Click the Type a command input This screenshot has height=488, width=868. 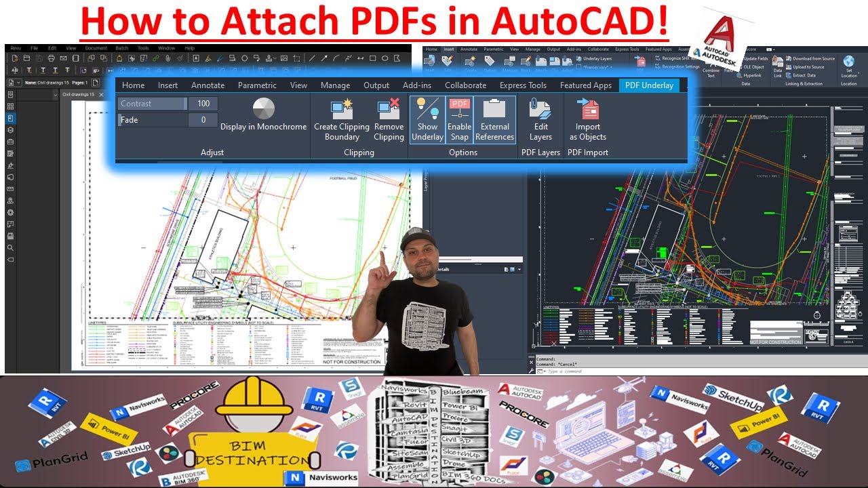[565, 371]
